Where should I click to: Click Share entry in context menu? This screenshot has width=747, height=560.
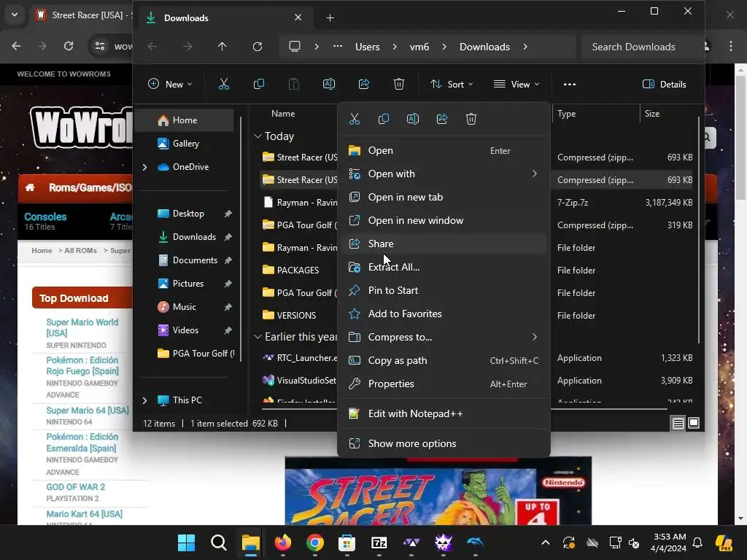[444, 244]
